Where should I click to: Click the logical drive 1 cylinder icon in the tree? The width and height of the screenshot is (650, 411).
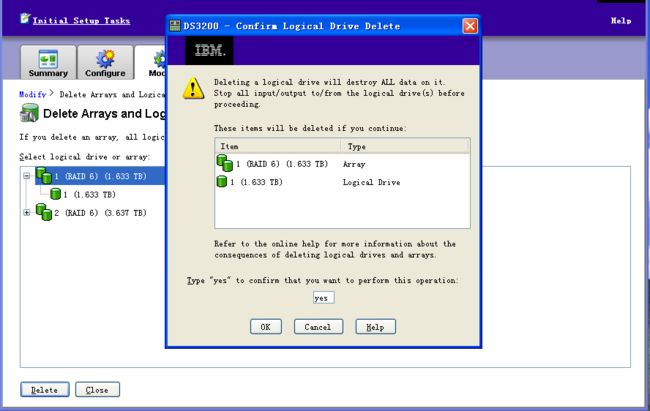(55, 194)
